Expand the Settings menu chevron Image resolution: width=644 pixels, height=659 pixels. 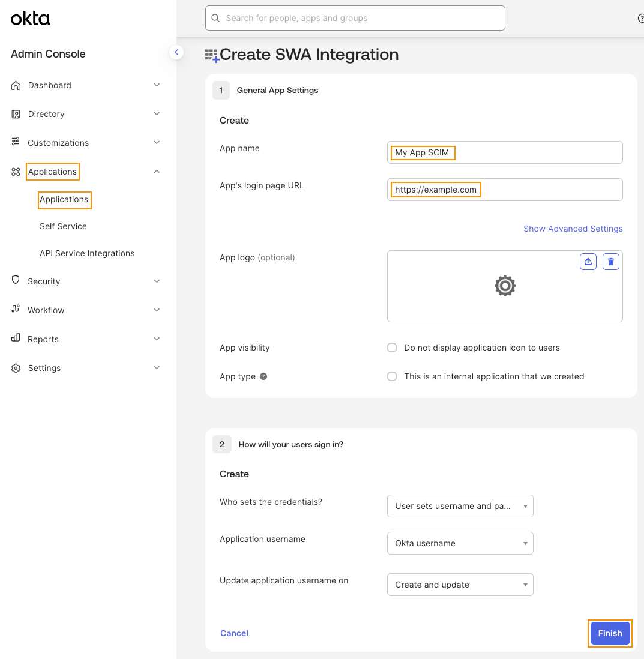(x=157, y=368)
